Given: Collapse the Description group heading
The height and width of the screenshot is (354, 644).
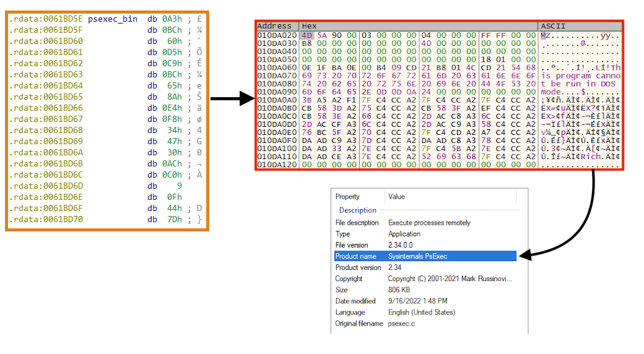Looking at the screenshot, I should pos(357,210).
